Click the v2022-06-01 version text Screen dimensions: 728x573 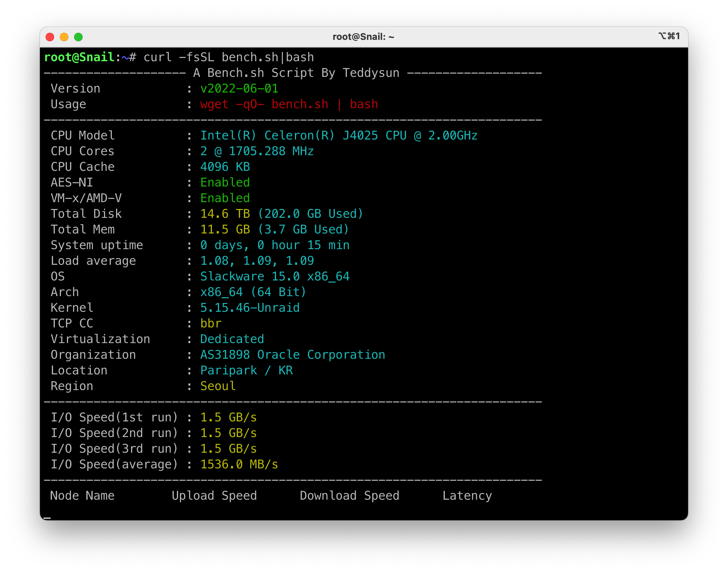pyautogui.click(x=239, y=89)
